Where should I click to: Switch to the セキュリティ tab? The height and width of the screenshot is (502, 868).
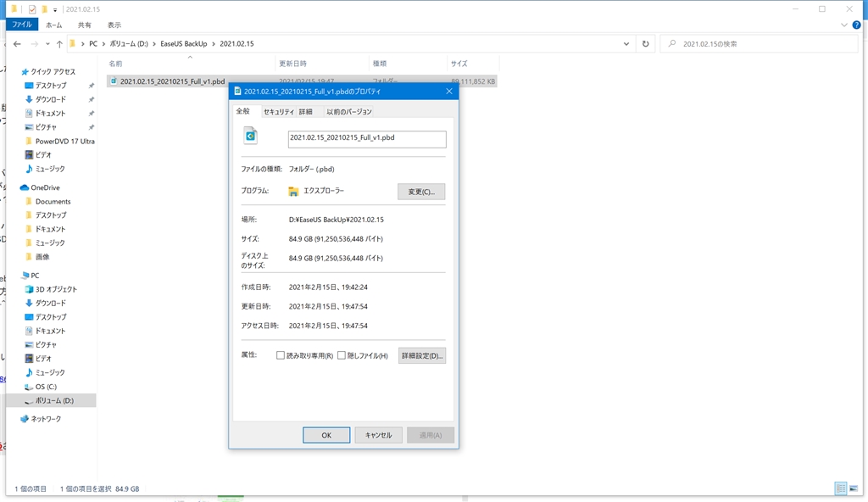(x=278, y=111)
